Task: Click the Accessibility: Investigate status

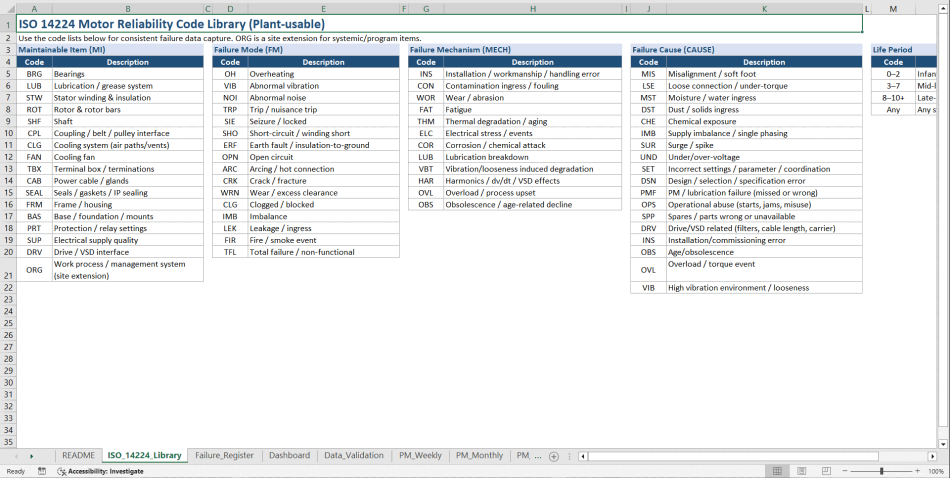Action: tap(100, 471)
